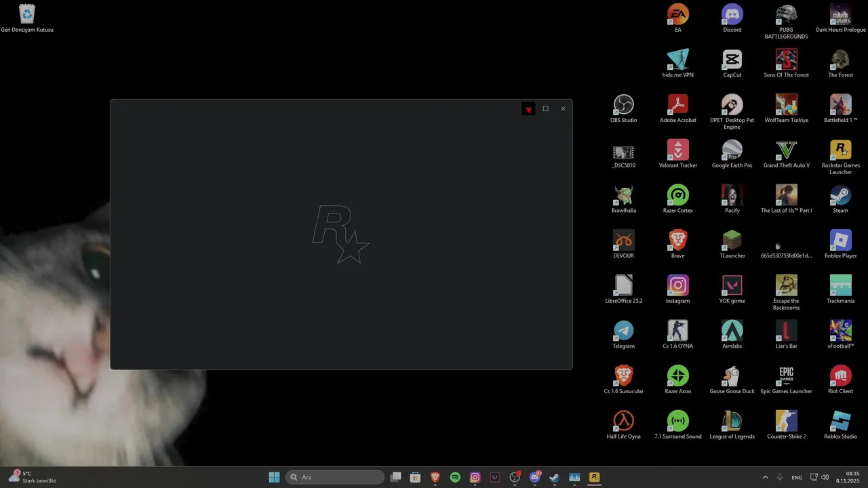Select PUBG BATTLEGROUNDS desktop icon
This screenshot has width=868, height=488.
point(787,22)
